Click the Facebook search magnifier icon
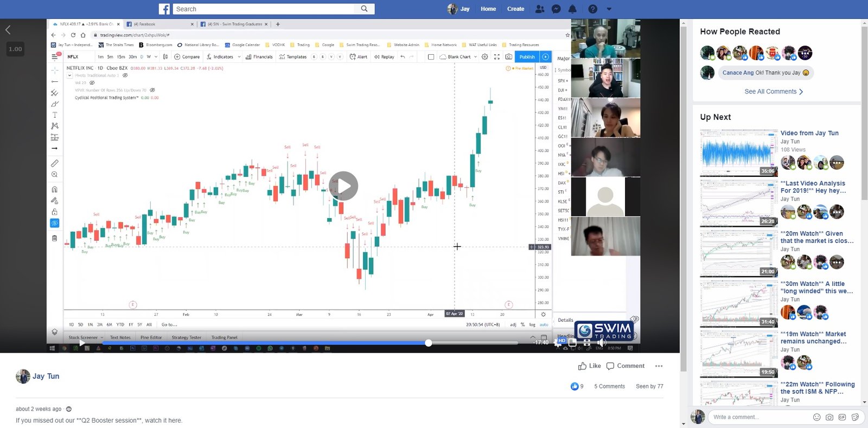868x428 pixels. (365, 9)
